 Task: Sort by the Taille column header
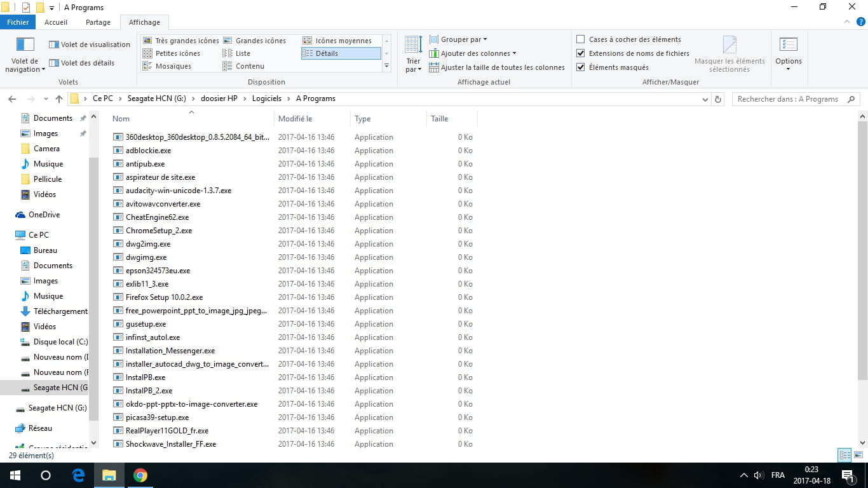coord(452,119)
